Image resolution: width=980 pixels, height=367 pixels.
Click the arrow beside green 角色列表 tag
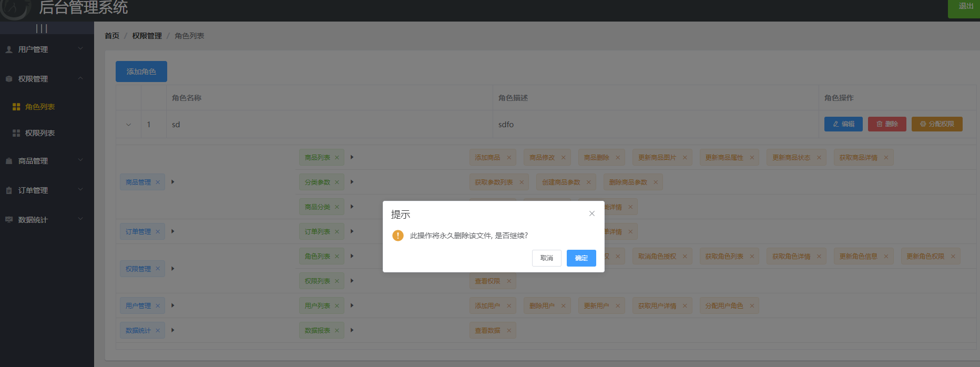[x=352, y=256]
